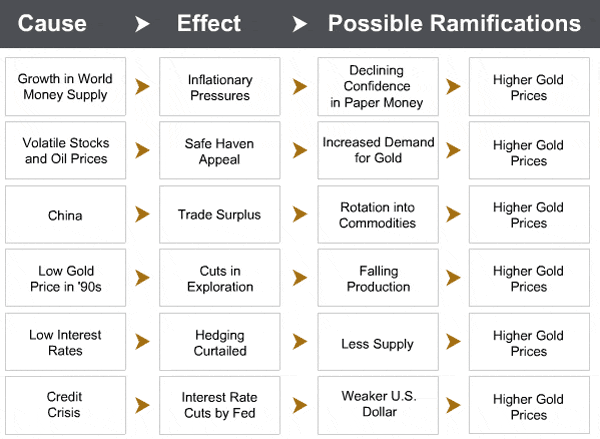Click the Rotation into Commodities box
This screenshot has height=439, width=600.
click(x=378, y=214)
